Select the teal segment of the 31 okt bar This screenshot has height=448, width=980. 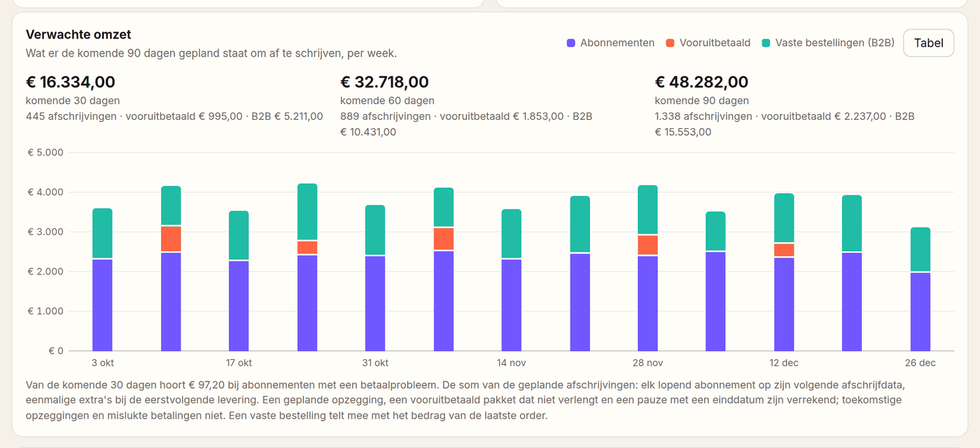pos(375,230)
